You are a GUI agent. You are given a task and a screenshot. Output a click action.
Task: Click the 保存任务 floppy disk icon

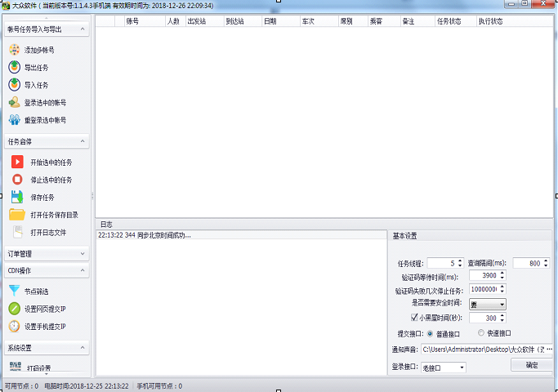(x=17, y=197)
